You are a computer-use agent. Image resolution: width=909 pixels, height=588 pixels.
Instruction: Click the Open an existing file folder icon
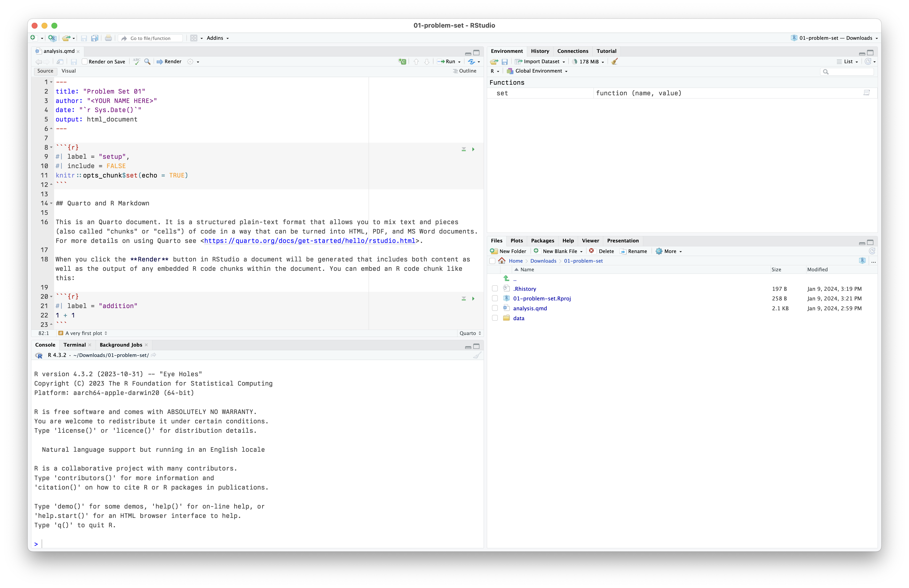66,38
